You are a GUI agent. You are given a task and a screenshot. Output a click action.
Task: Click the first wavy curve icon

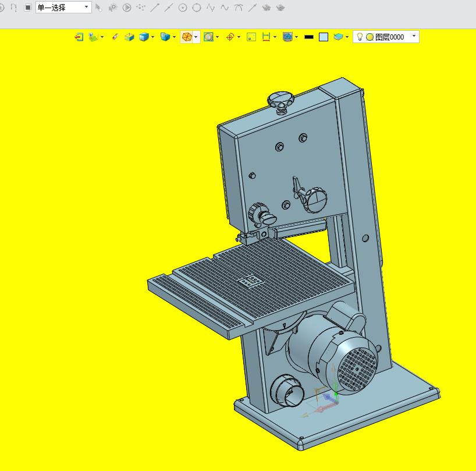click(x=211, y=8)
